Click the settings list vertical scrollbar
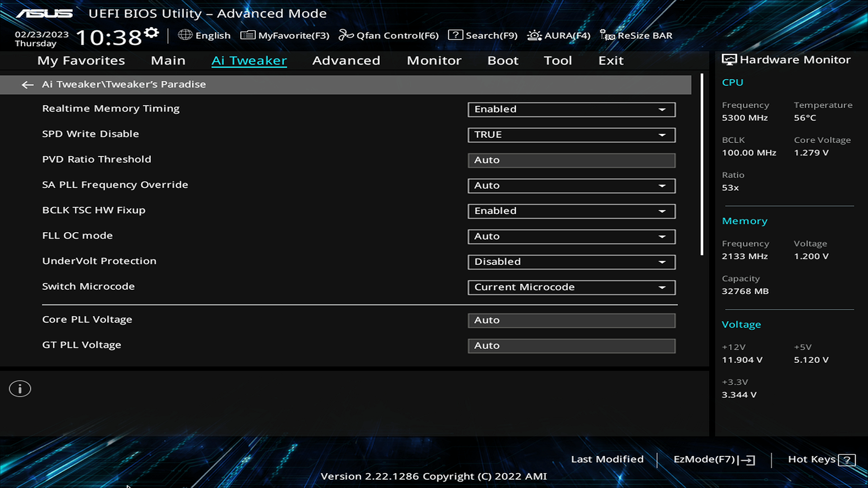 [x=702, y=165]
